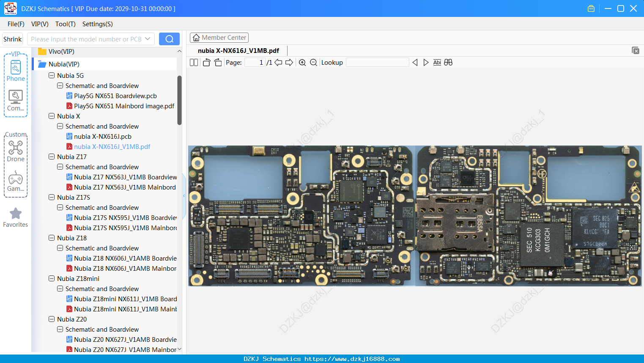Open the Tool(T) menu

pos(66,24)
